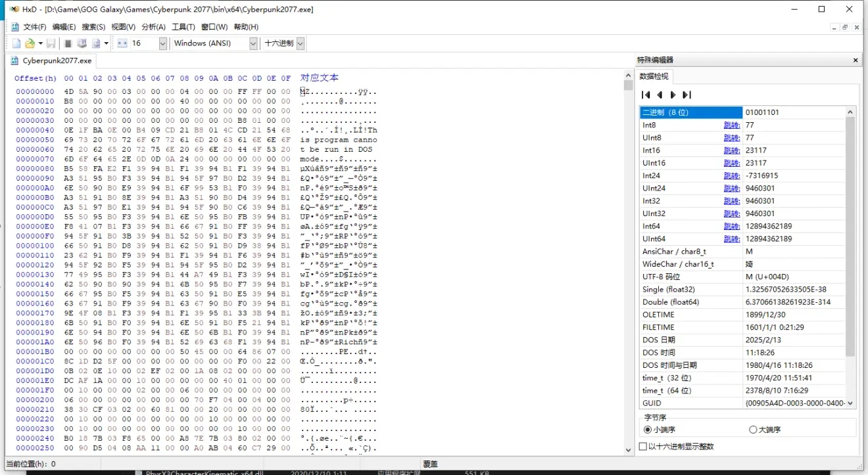This screenshot has height=475, width=868.
Task: Open the 工具(T) menu
Action: point(183,27)
